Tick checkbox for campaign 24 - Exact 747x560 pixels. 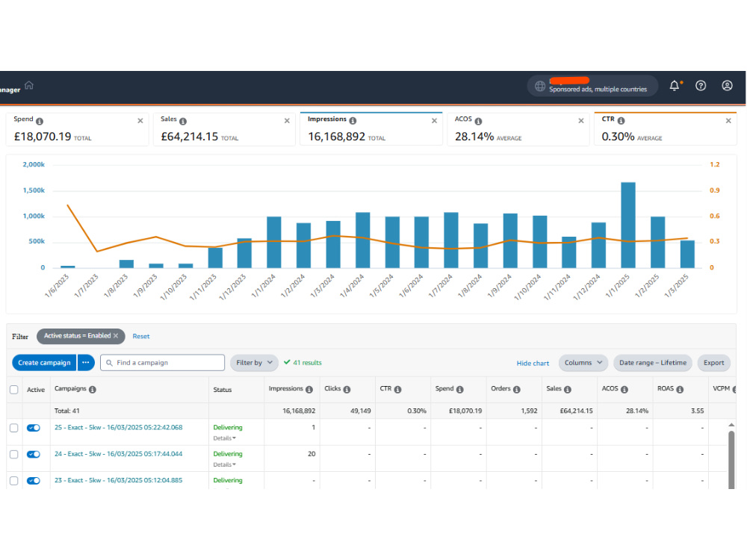coord(13,454)
